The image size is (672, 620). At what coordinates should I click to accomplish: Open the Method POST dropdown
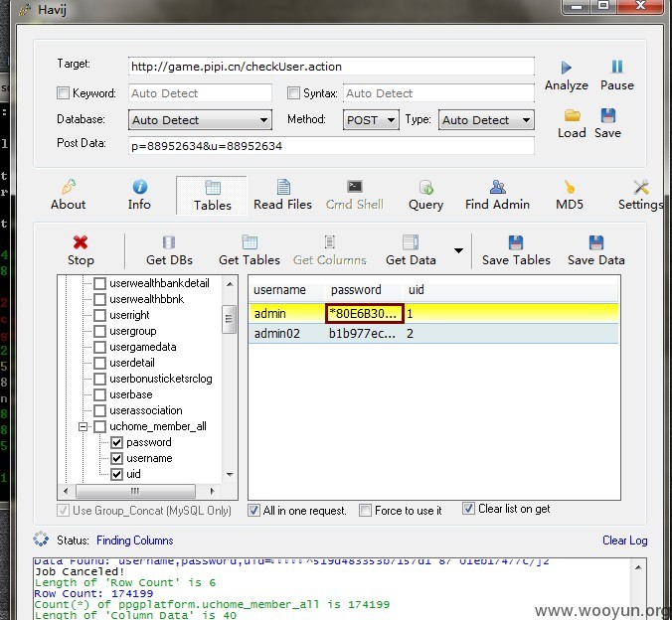click(x=371, y=120)
